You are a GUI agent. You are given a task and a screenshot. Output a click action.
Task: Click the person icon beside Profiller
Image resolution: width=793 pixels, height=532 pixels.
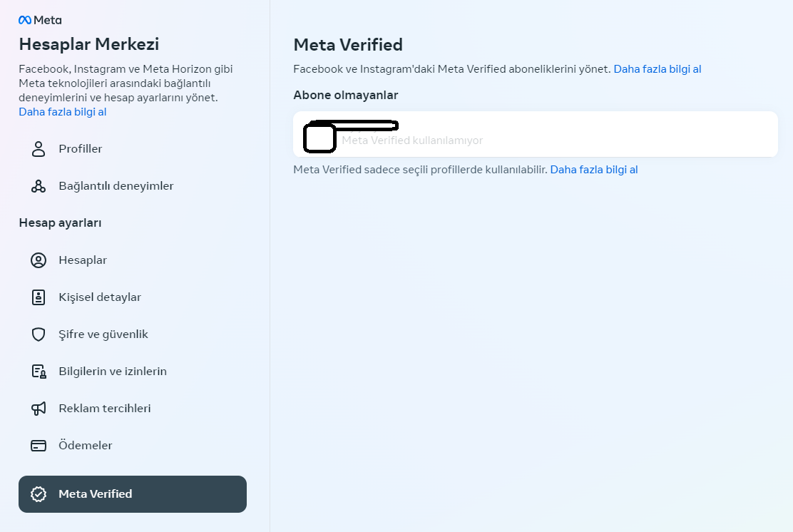[39, 148]
